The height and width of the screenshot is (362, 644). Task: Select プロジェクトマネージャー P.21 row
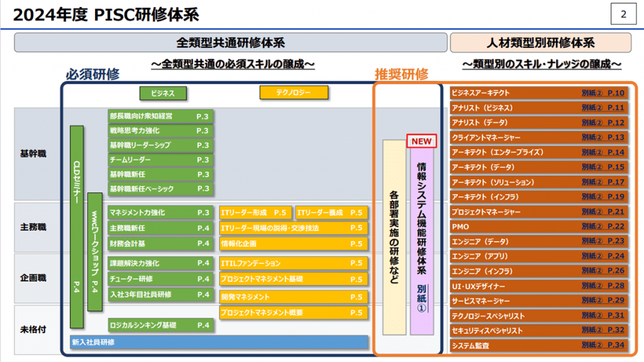[x=539, y=212]
